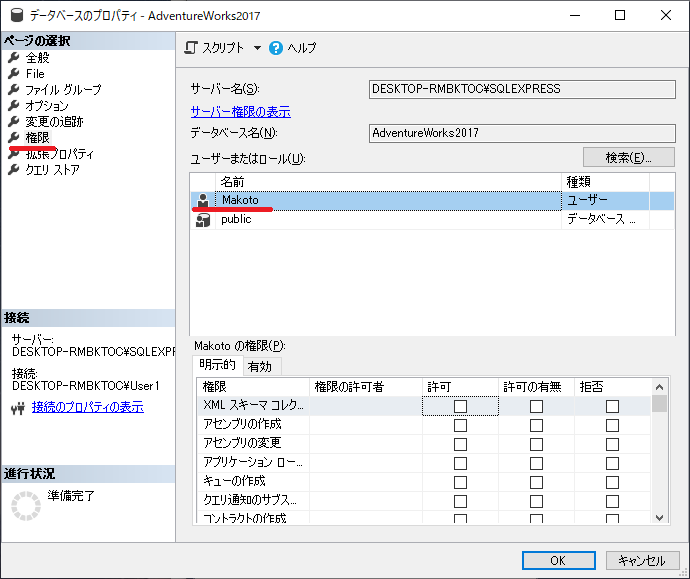This screenshot has height=579, width=690.
Task: Click the スクリプト script icon
Action: click(191, 48)
